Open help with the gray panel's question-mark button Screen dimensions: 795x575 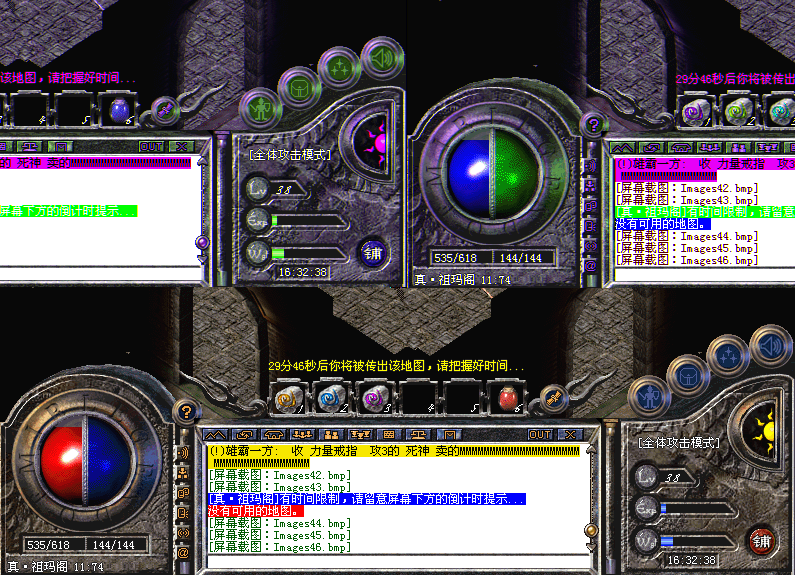(186, 412)
